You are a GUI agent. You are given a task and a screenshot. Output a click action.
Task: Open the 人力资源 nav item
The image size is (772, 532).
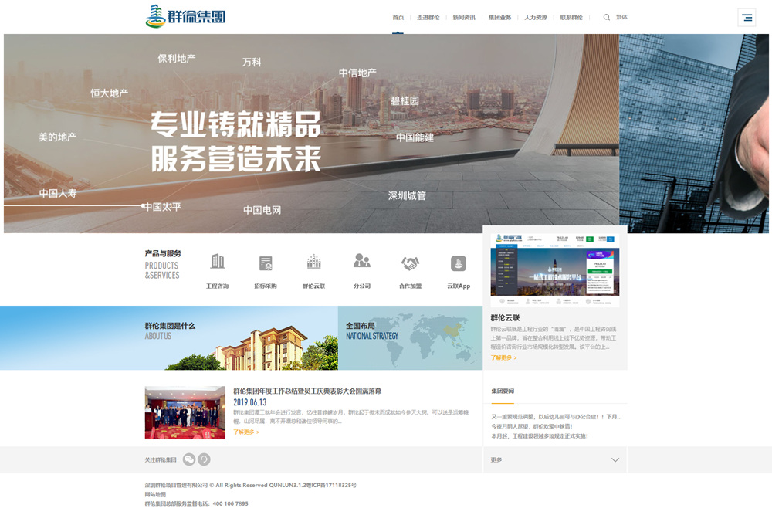[x=536, y=18]
